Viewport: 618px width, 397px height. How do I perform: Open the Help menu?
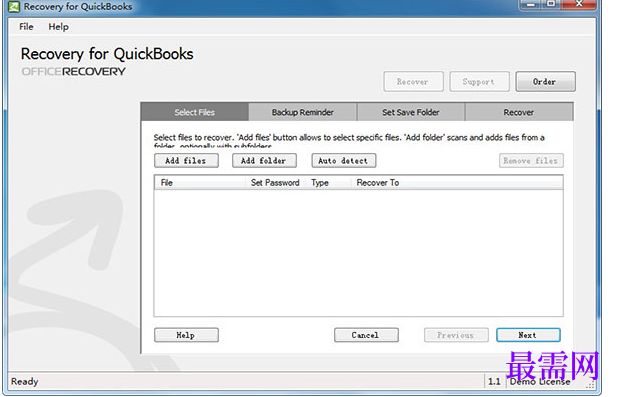pos(58,27)
